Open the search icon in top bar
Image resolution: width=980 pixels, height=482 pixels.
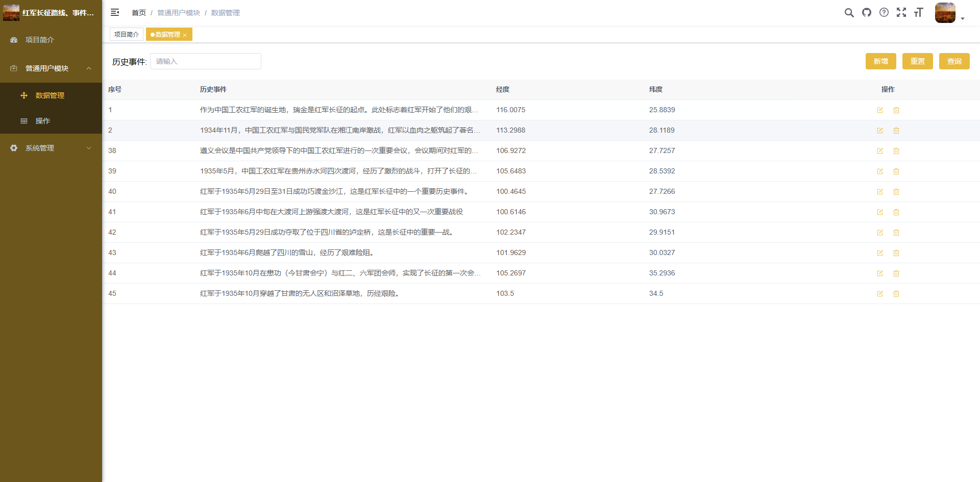point(849,13)
